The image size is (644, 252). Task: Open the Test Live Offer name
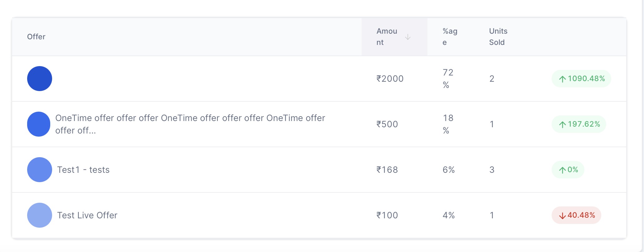coord(87,215)
